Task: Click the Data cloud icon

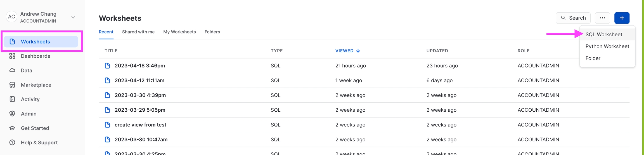Action: tap(12, 70)
